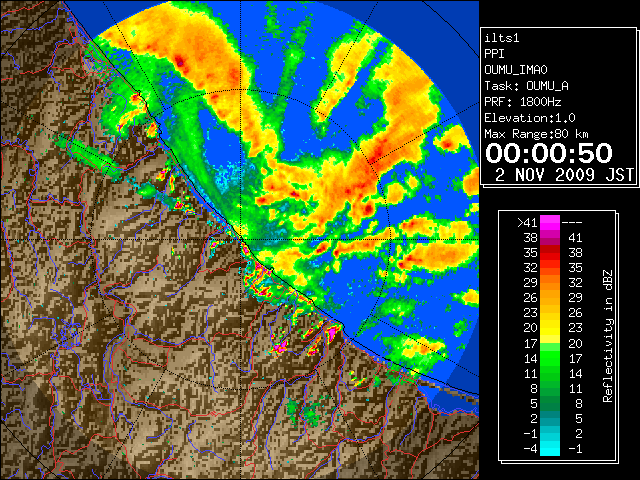Click the yellow 20 to 23 legend color

550,328
